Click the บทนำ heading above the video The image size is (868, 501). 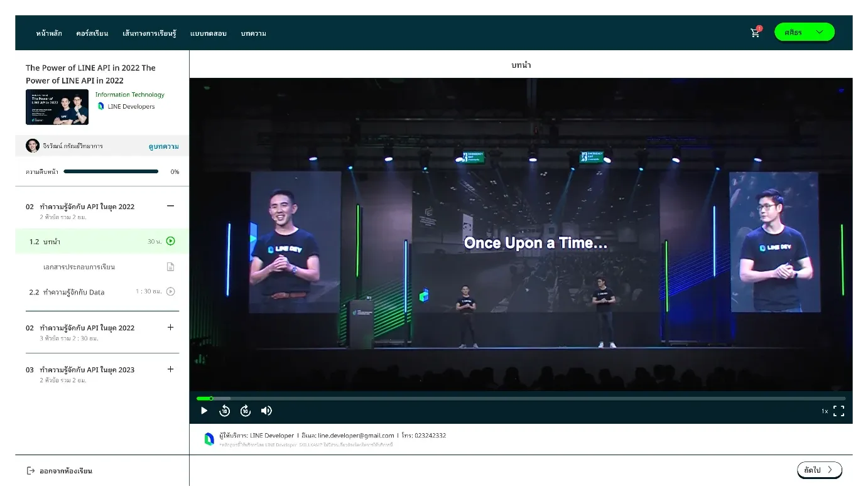[521, 65]
